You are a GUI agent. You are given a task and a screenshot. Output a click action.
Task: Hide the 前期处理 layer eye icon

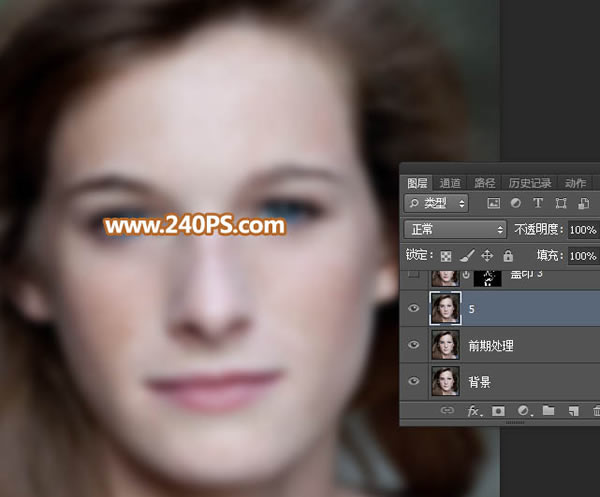tap(414, 345)
